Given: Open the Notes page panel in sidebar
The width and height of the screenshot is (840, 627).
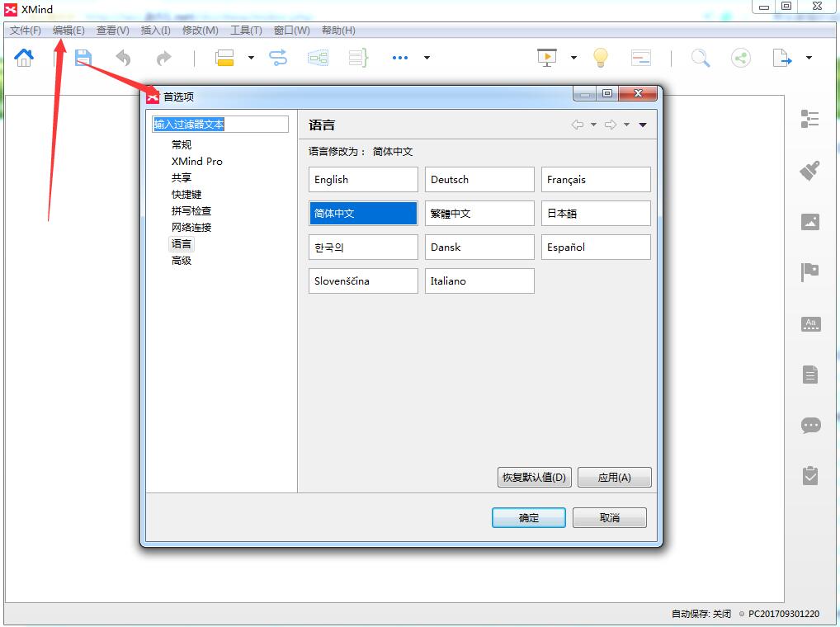Looking at the screenshot, I should 810,375.
